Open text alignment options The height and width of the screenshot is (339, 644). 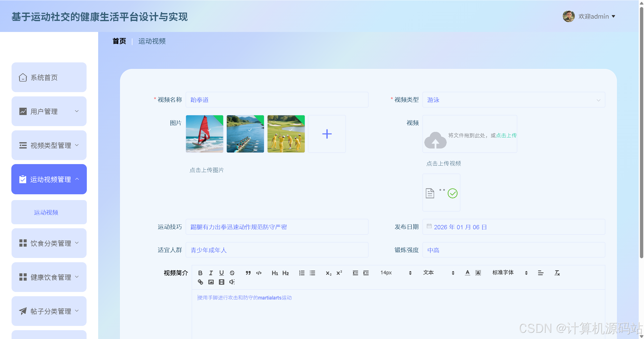[x=541, y=273]
